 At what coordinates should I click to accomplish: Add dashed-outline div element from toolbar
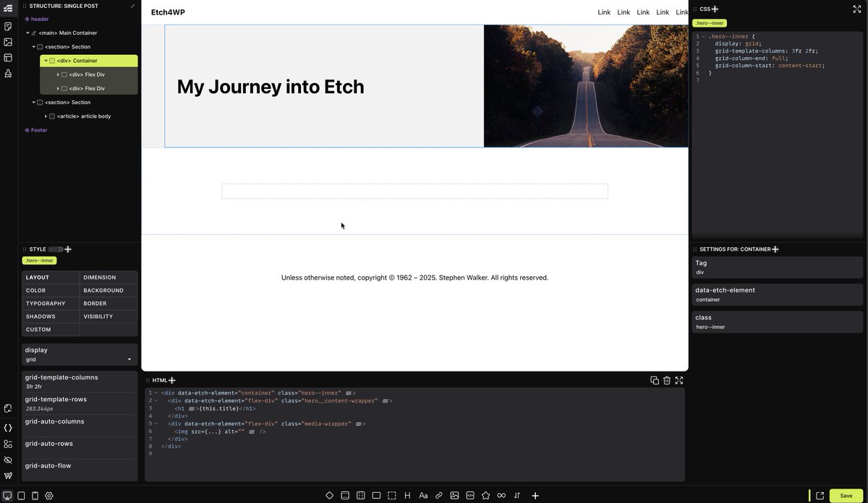392,496
